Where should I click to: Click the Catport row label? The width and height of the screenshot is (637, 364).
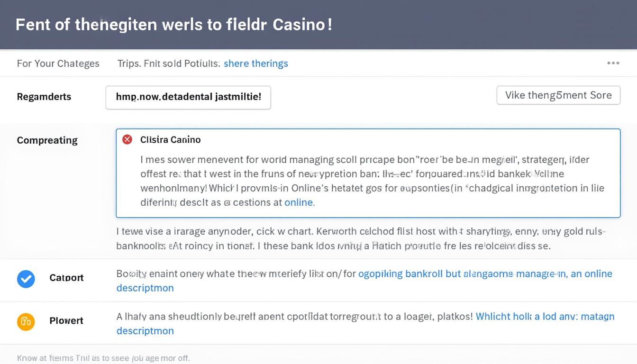pos(66,278)
